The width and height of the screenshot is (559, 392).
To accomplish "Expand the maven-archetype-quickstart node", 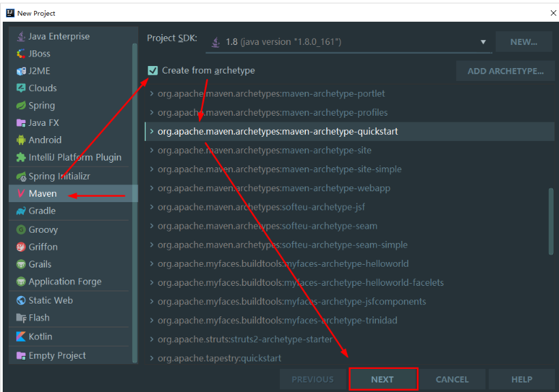I will 152,131.
